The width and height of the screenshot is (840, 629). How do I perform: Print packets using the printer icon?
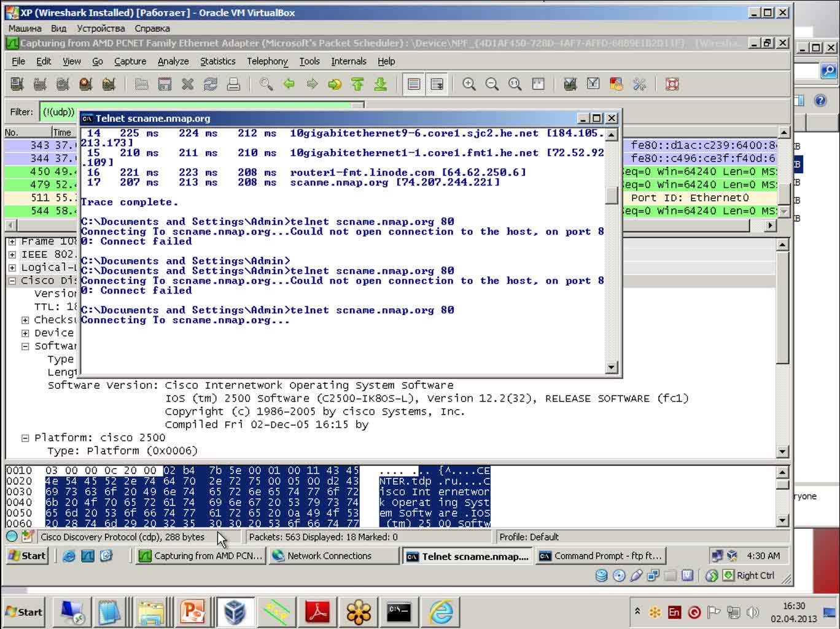(233, 84)
